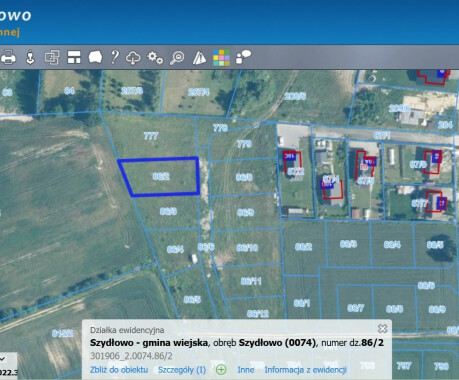The width and height of the screenshot is (459, 380).
Task: Click the warning triangle report icon
Action: pyautogui.click(x=199, y=58)
